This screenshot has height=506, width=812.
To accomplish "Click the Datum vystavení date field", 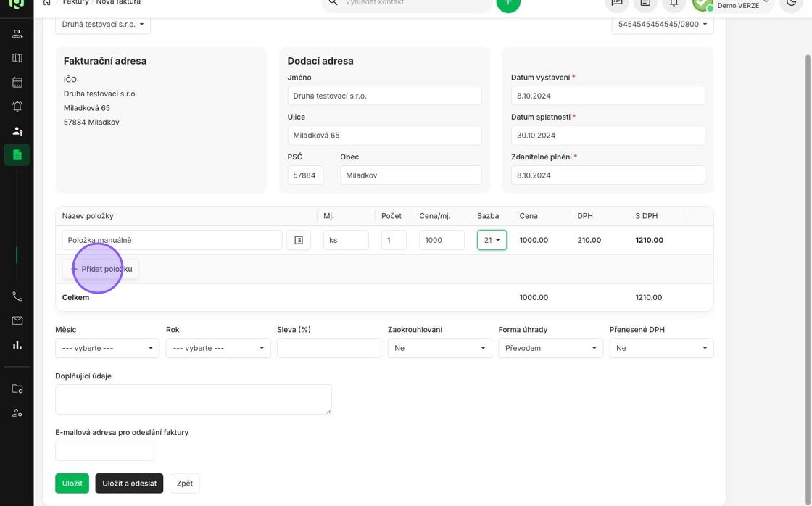I will coord(608,96).
